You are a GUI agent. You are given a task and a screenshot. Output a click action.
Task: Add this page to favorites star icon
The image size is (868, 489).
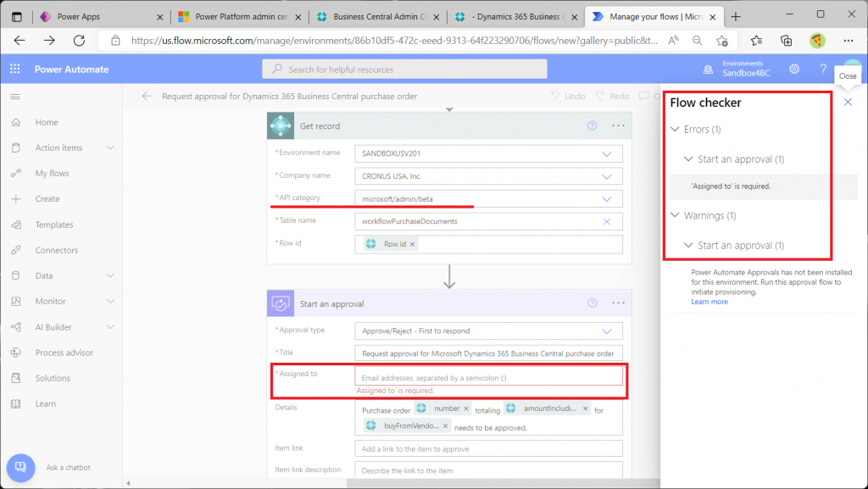(722, 41)
